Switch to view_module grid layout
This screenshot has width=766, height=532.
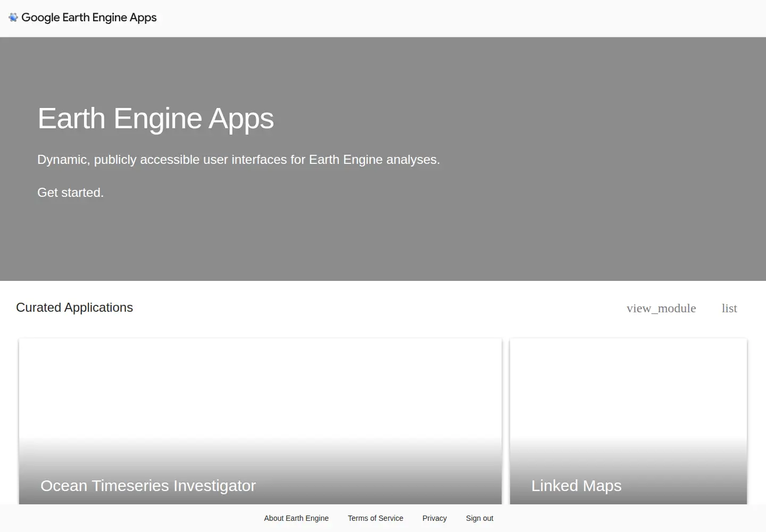(x=661, y=309)
